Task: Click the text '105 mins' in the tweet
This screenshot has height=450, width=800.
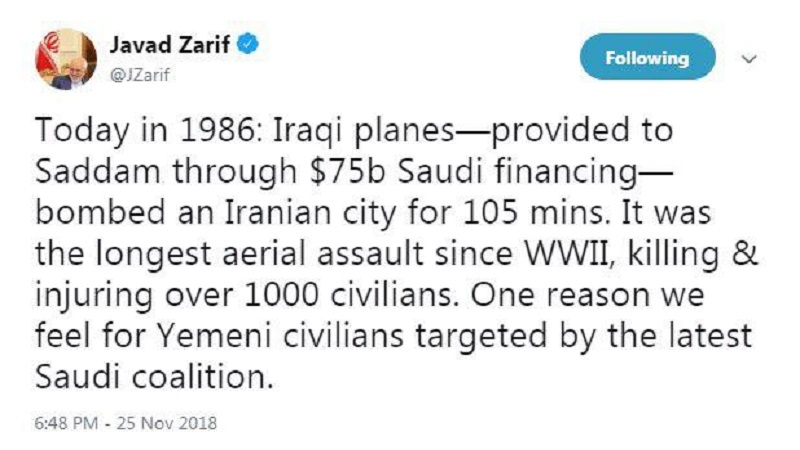Action: click(533, 213)
